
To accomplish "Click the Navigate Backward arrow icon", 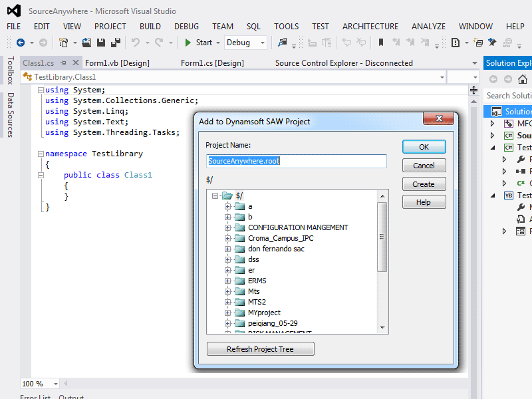I will pos(21,43).
